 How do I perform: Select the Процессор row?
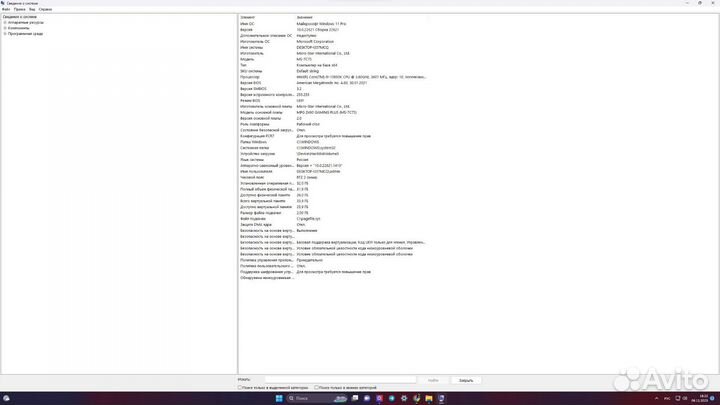pyautogui.click(x=333, y=77)
